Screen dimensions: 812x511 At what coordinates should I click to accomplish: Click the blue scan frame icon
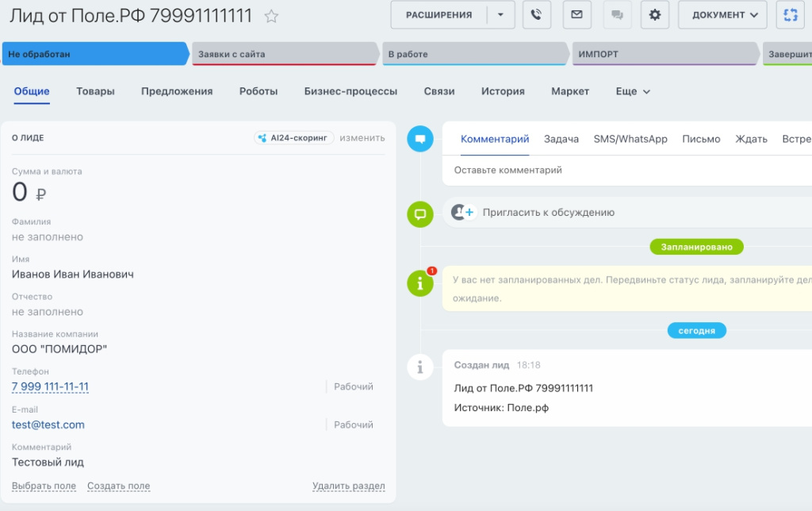(789, 14)
